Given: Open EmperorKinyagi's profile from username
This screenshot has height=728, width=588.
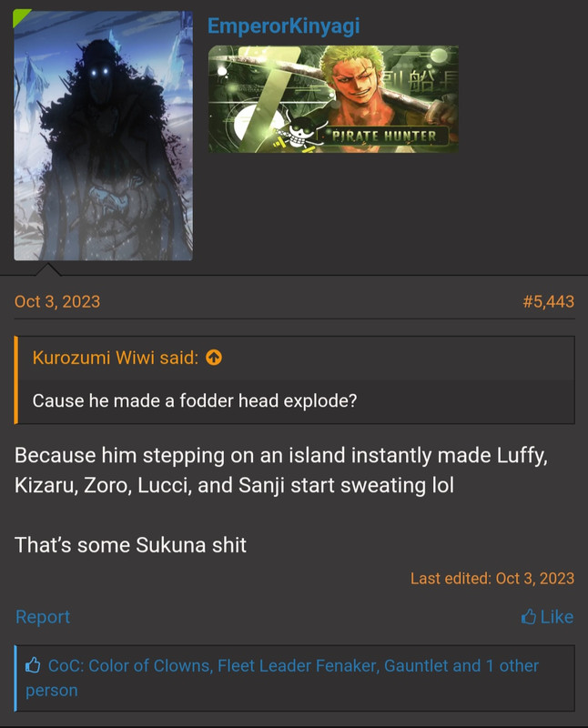Looking at the screenshot, I should click(x=283, y=26).
